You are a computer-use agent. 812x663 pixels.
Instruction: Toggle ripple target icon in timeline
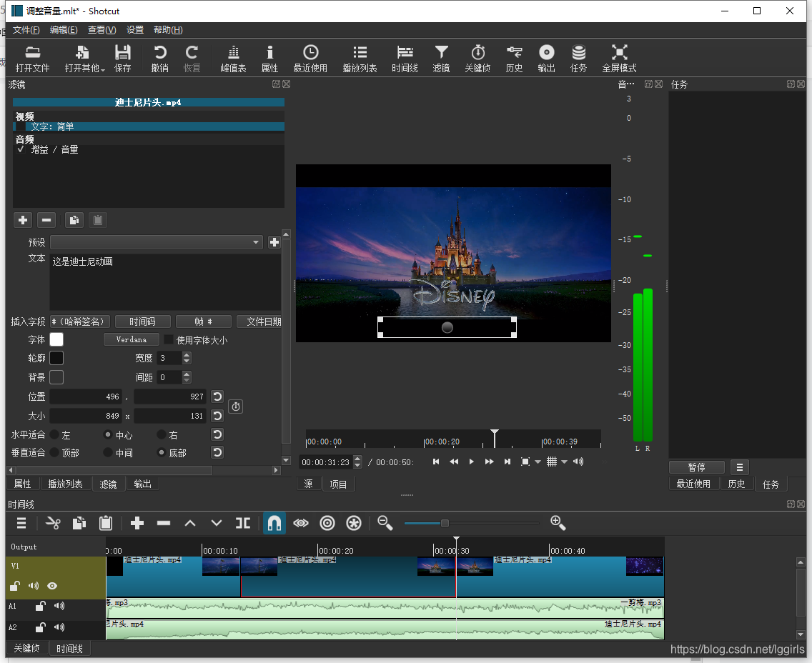pyautogui.click(x=327, y=523)
